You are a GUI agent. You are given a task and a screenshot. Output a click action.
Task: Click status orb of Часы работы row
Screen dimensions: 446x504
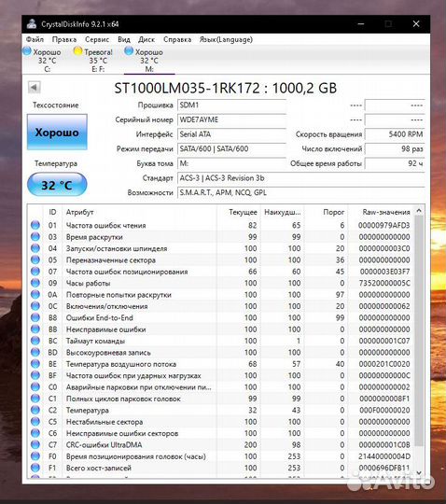[x=35, y=283]
